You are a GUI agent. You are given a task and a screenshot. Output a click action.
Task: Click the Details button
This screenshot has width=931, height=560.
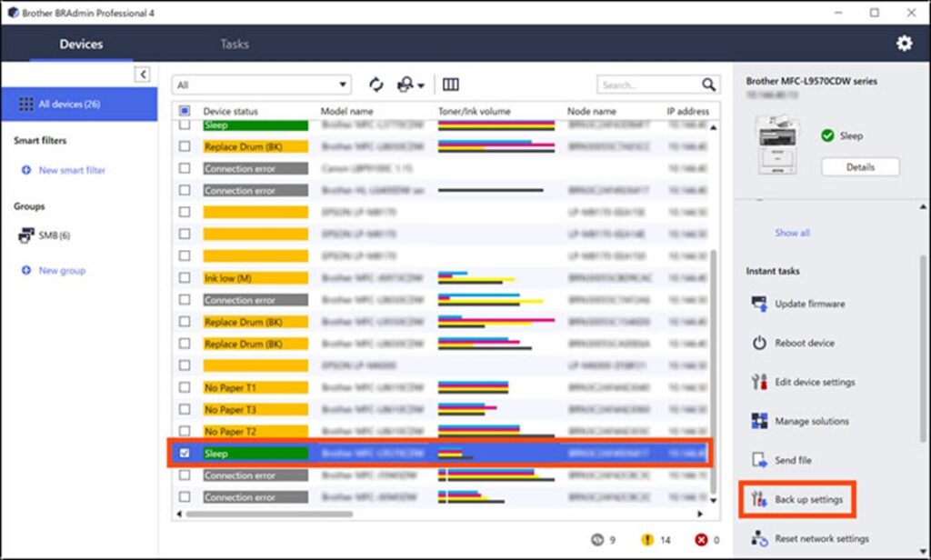point(859,167)
